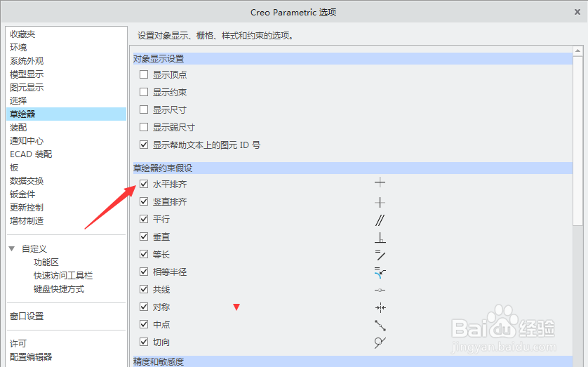Screen dimensions: 588x367
Task: Open the 许可 page
Action: click(x=18, y=344)
